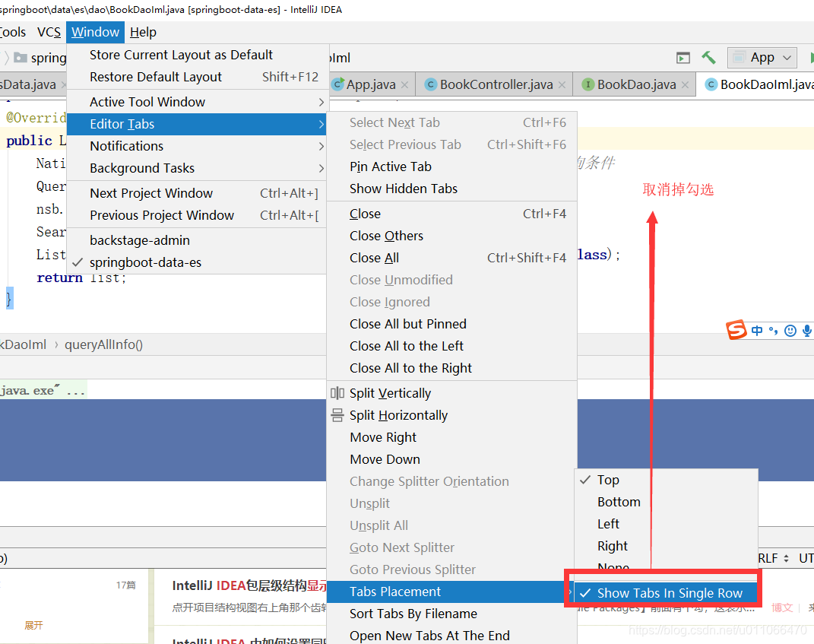Viewport: 814px width, 644px height.
Task: Open the Tools menu
Action: [13, 32]
